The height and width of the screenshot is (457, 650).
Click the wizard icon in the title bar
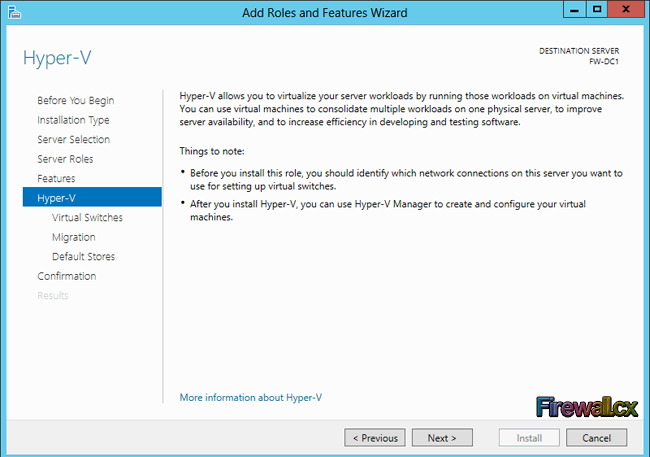coord(14,12)
